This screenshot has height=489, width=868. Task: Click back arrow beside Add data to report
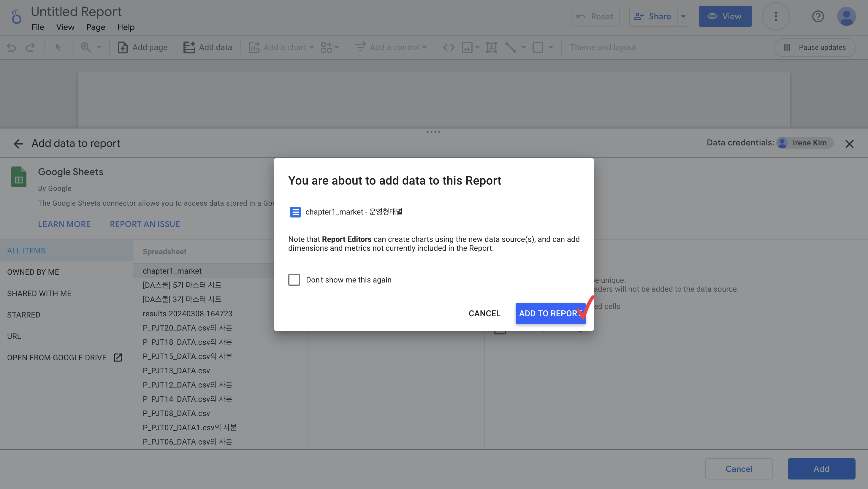[18, 144]
